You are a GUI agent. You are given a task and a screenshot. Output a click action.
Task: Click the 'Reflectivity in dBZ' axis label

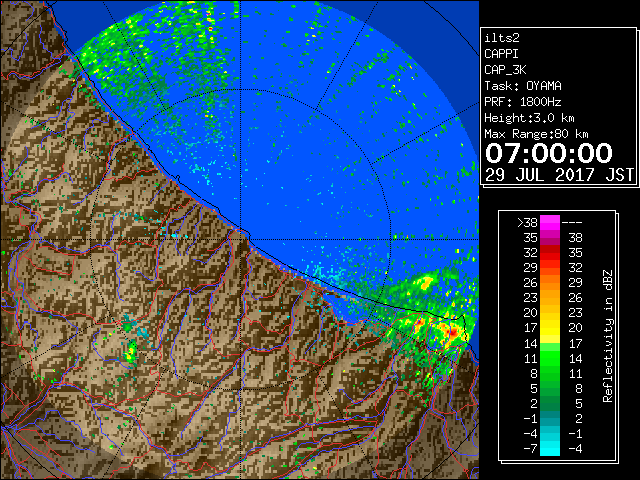608,336
